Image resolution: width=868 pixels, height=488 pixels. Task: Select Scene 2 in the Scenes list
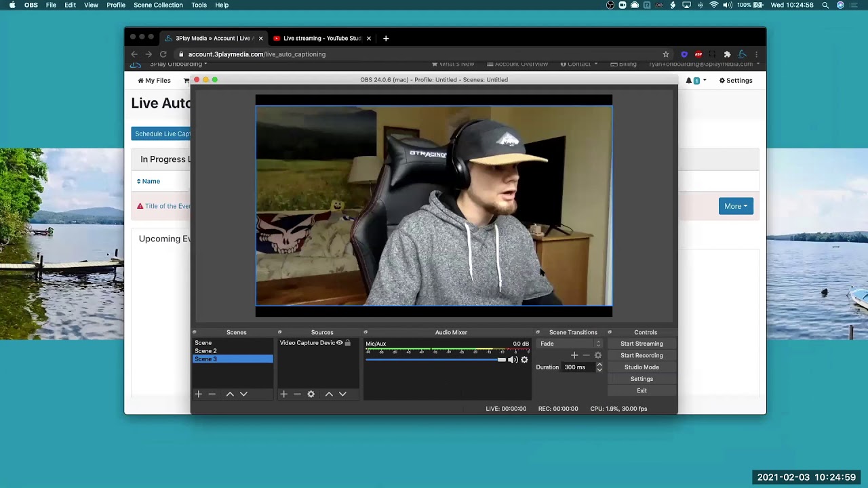point(206,351)
